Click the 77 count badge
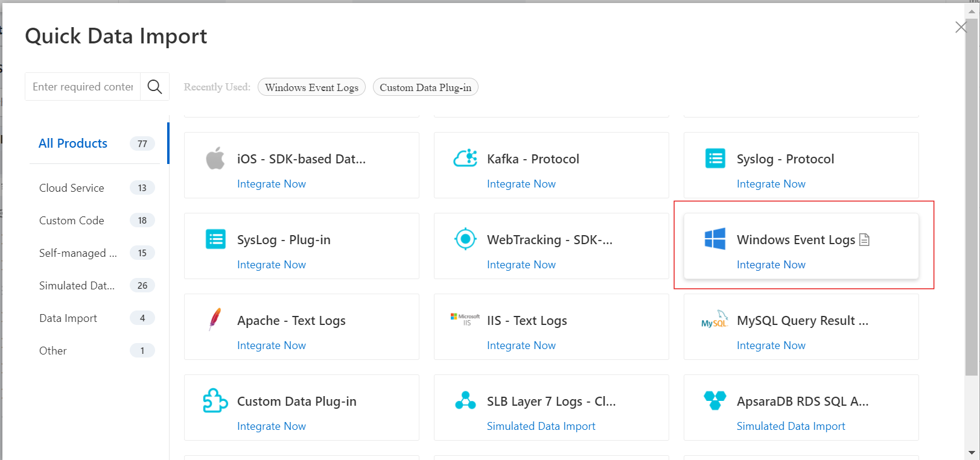The height and width of the screenshot is (460, 980). coord(142,143)
